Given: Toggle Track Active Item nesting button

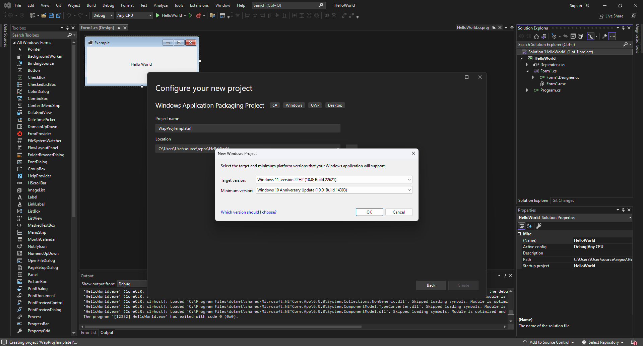Looking at the screenshot, I should coord(591,36).
